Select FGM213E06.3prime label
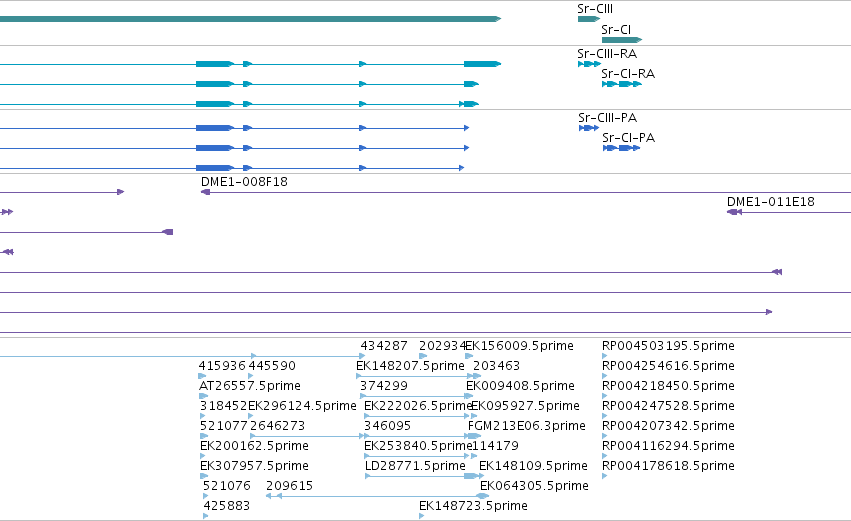Image resolution: width=851 pixels, height=521 pixels. (526, 426)
